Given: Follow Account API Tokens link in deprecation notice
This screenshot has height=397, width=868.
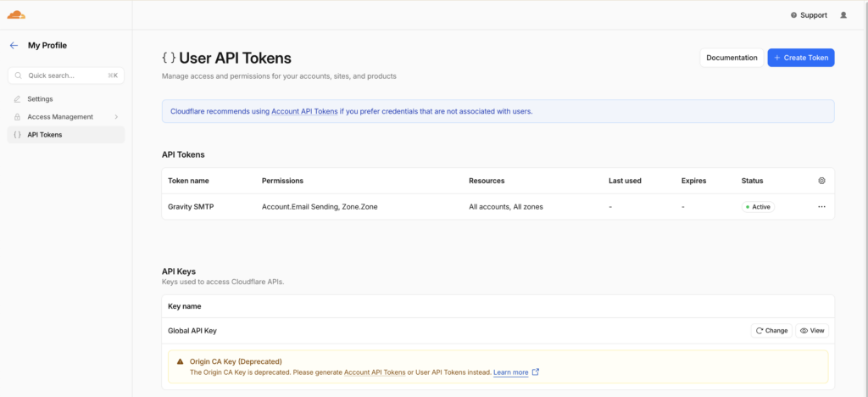Looking at the screenshot, I should 375,372.
